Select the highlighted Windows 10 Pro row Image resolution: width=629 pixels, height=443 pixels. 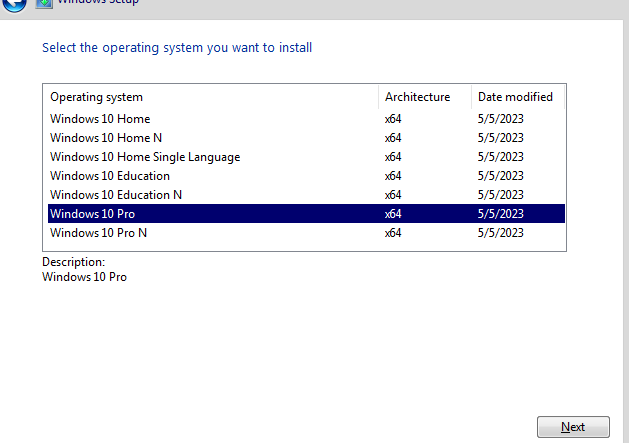pos(306,213)
